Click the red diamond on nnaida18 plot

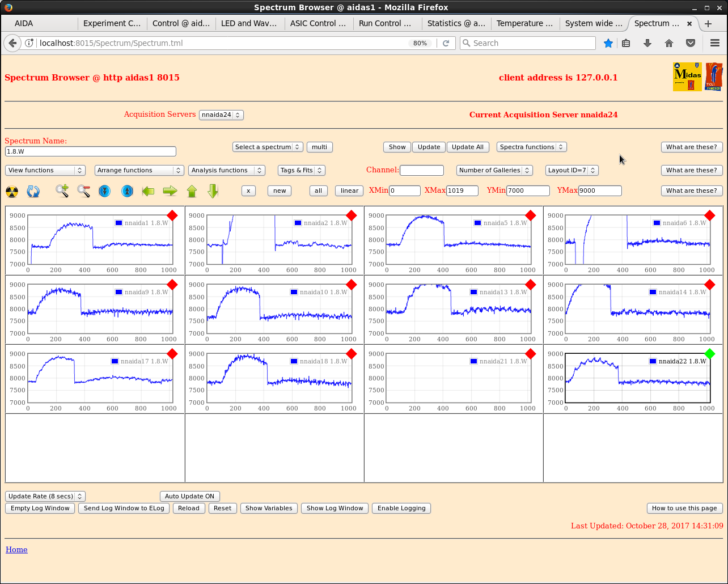[352, 354]
